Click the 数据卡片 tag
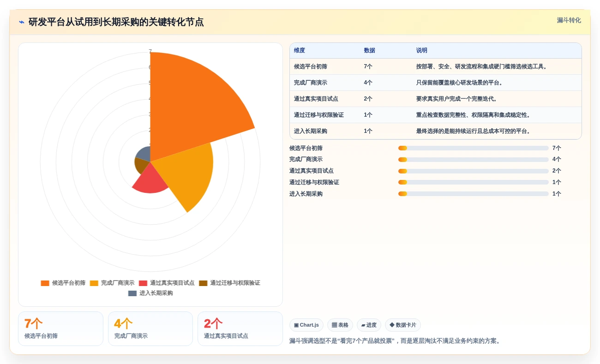Image resolution: width=600 pixels, height=364 pixels. (x=403, y=325)
